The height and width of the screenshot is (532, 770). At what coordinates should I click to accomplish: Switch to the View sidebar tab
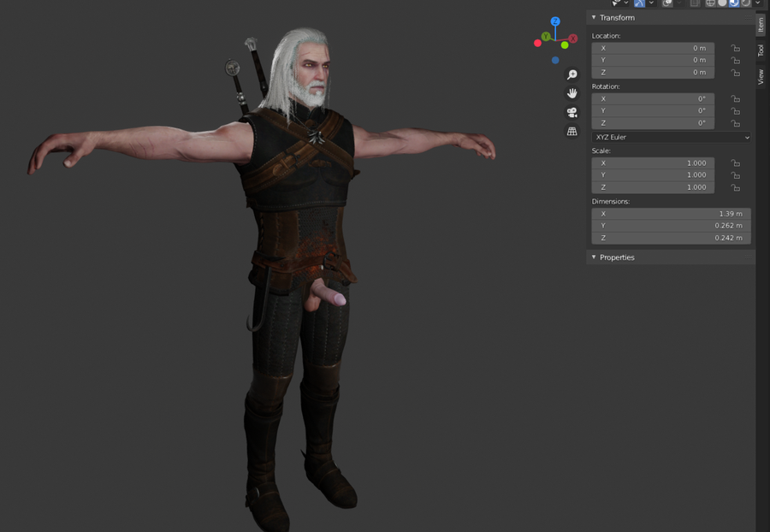761,77
